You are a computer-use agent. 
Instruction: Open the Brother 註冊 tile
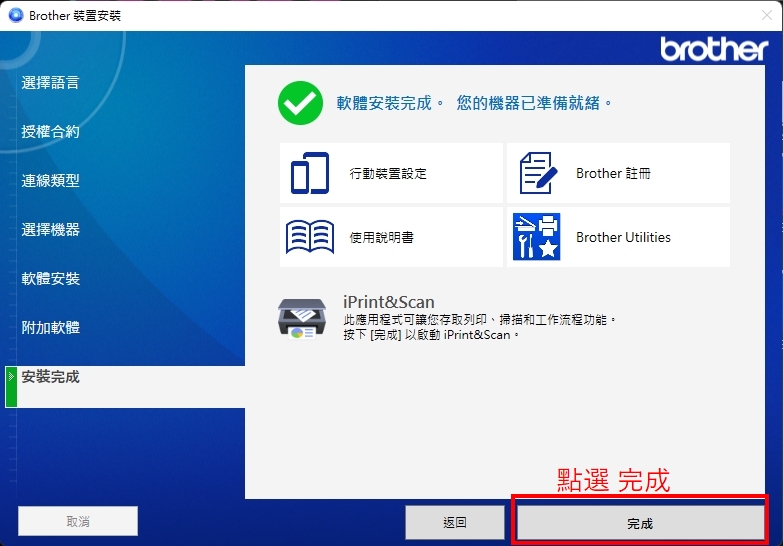pyautogui.click(x=618, y=173)
